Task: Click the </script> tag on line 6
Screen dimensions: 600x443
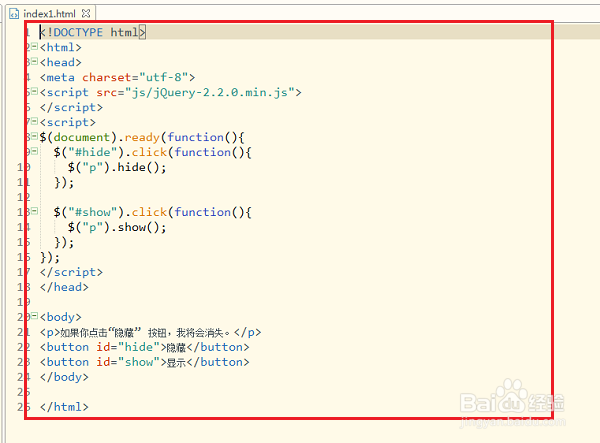Action: point(71,107)
